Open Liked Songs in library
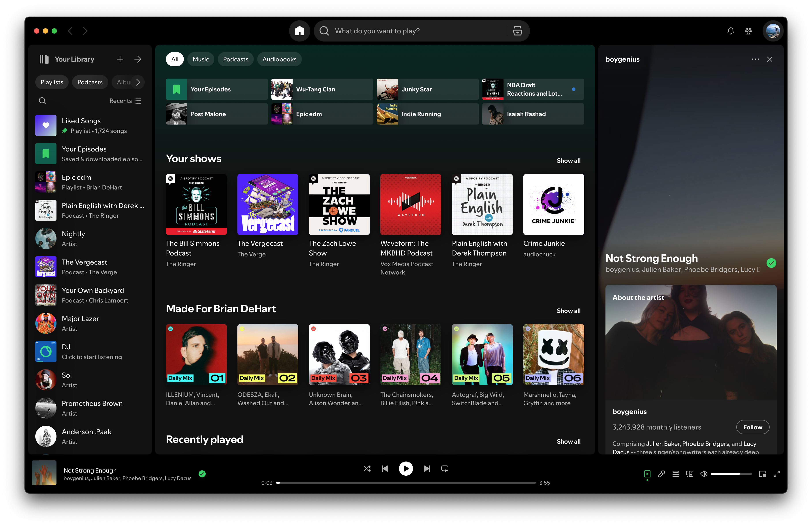Image resolution: width=812 pixels, height=526 pixels. click(x=90, y=126)
